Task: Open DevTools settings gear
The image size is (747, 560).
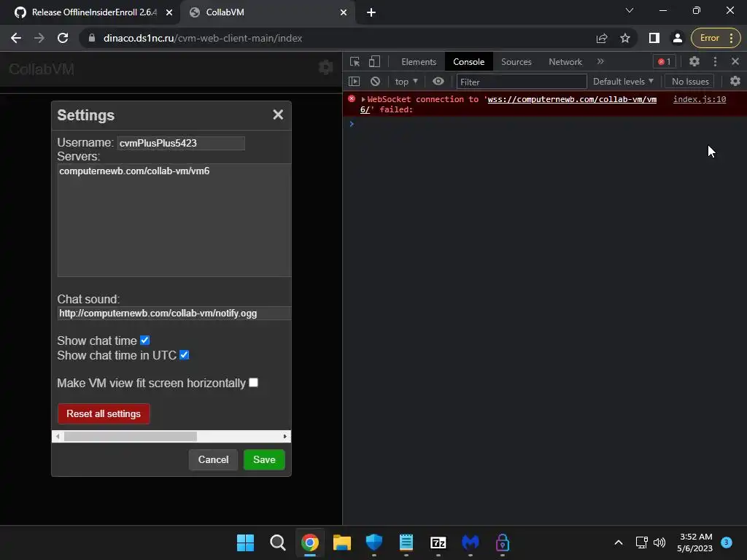Action: pyautogui.click(x=694, y=61)
